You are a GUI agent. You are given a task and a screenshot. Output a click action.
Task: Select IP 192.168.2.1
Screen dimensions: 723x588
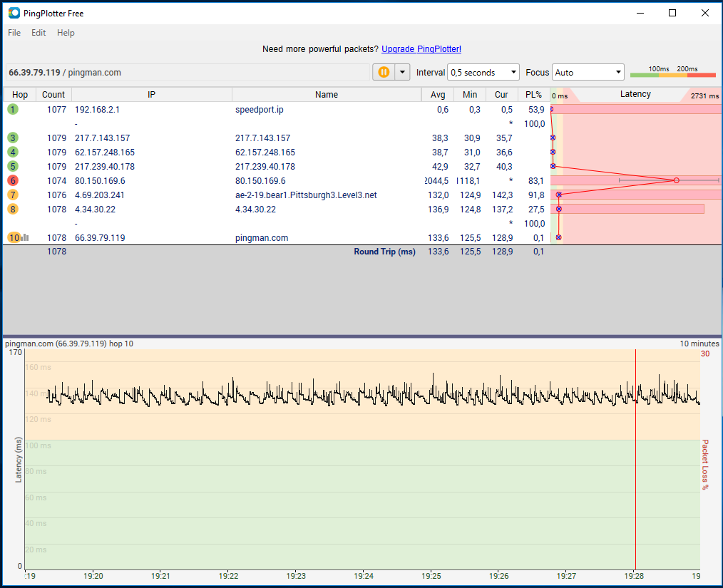coord(97,110)
